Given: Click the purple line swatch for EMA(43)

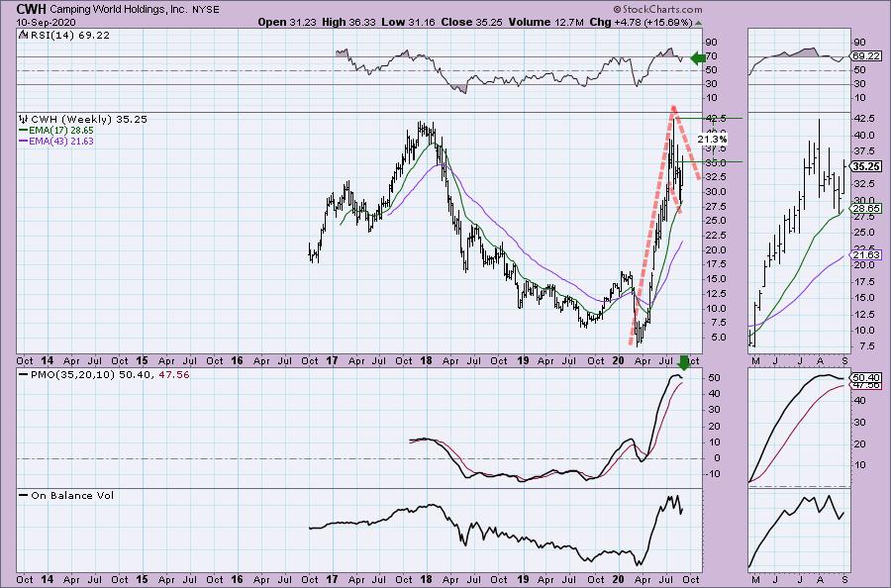Looking at the screenshot, I should click(x=24, y=141).
